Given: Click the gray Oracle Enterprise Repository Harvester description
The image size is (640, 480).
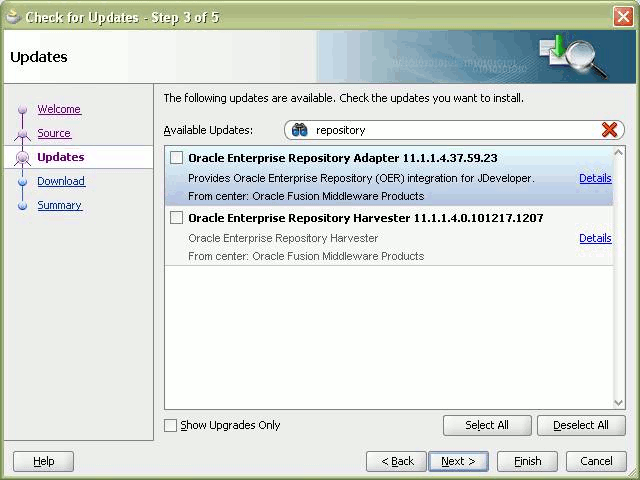Looking at the screenshot, I should (x=283, y=238).
